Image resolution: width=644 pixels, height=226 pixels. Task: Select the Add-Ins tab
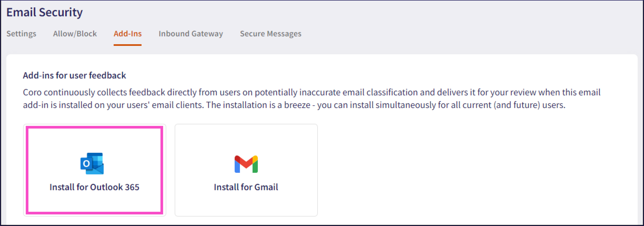[128, 34]
